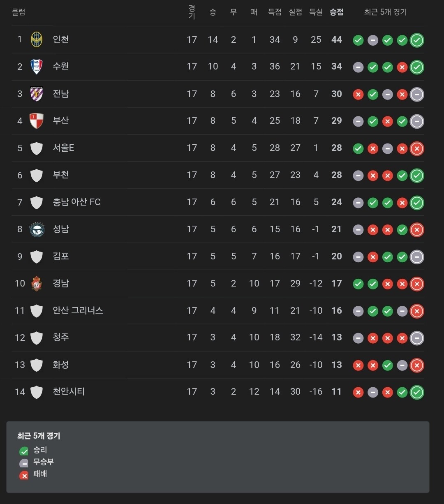This screenshot has width=444, height=504.
Task: Open the 안산 그리너스 team link
Action: click(x=78, y=310)
